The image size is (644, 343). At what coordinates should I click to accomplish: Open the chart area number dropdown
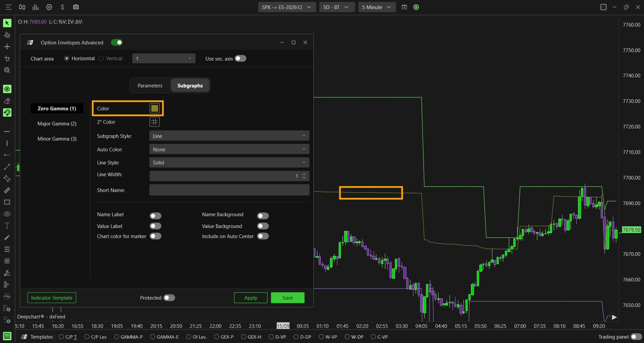pyautogui.click(x=164, y=59)
